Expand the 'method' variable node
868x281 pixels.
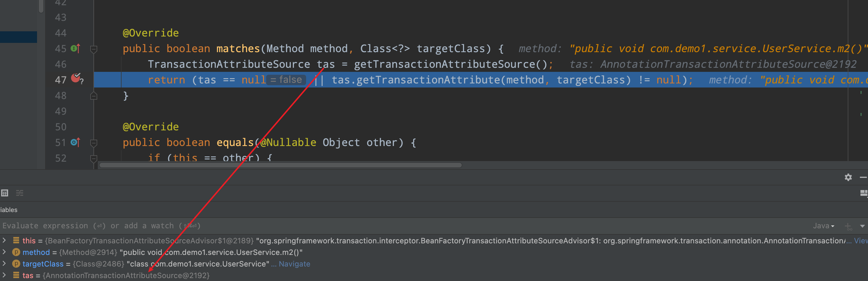(x=4, y=252)
